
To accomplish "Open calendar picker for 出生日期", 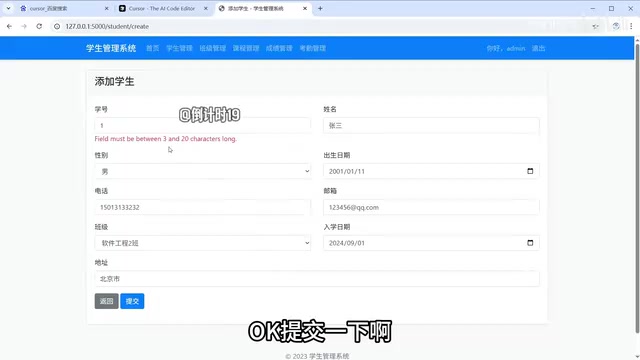I will 530,171.
